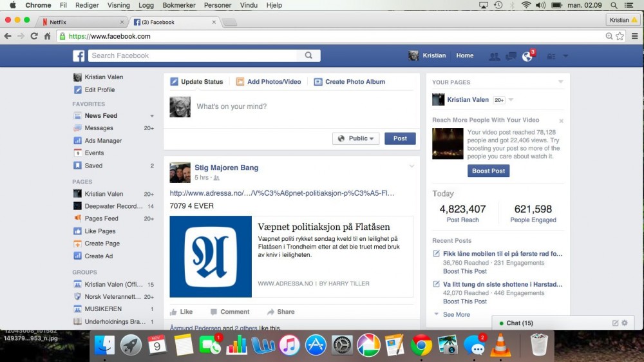Open iTunes in the Dock
This screenshot has height=362, width=644.
pos(289,345)
